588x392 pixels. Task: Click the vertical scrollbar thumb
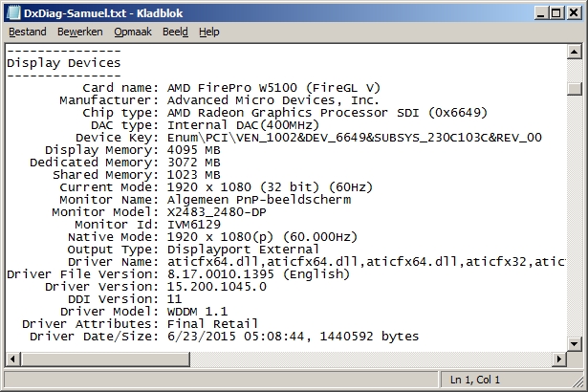pyautogui.click(x=574, y=89)
